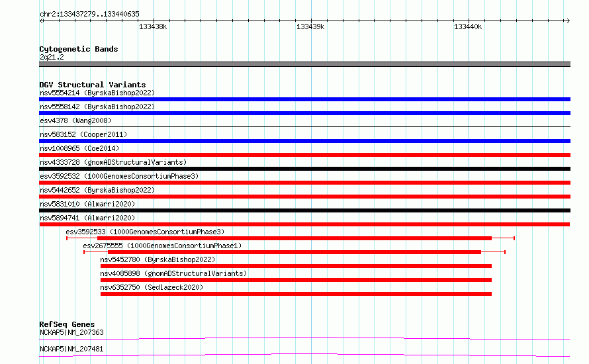589x364 pixels.
Task: Select the magenta NCKAP5|NM_207363 transcript line
Action: point(304,338)
